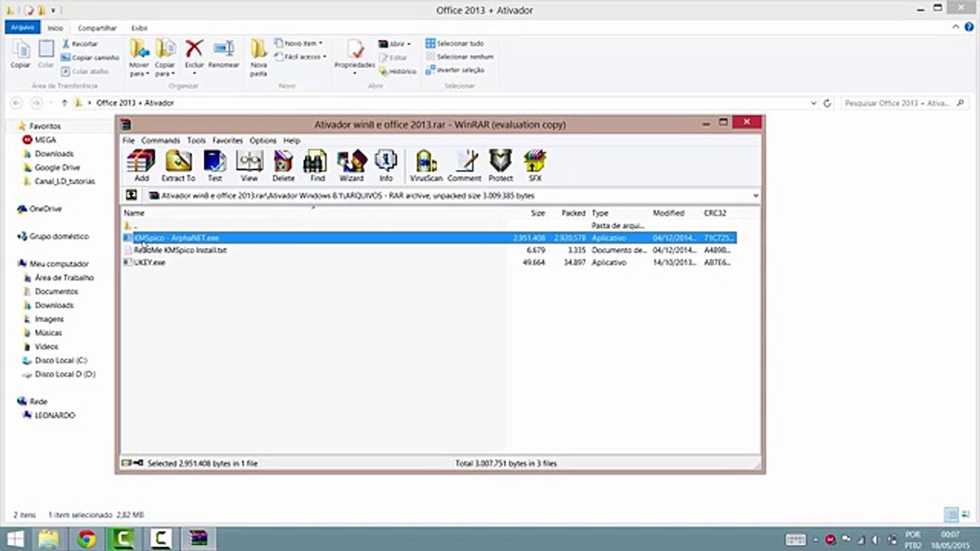Open the WinRAR Favorites menu
The image size is (980, 551).
point(227,141)
